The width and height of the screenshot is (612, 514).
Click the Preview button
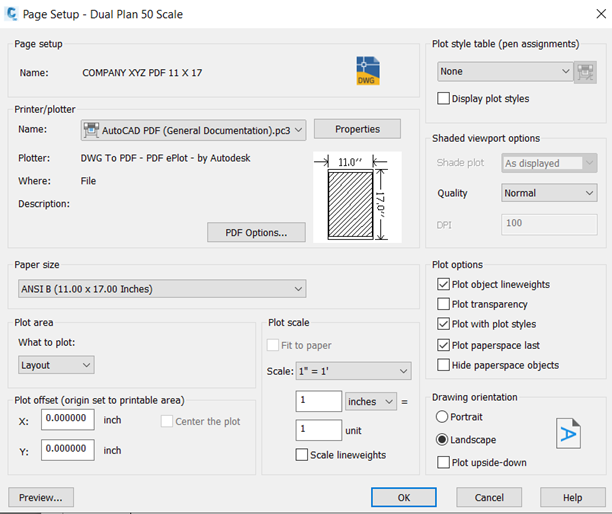coord(41,498)
